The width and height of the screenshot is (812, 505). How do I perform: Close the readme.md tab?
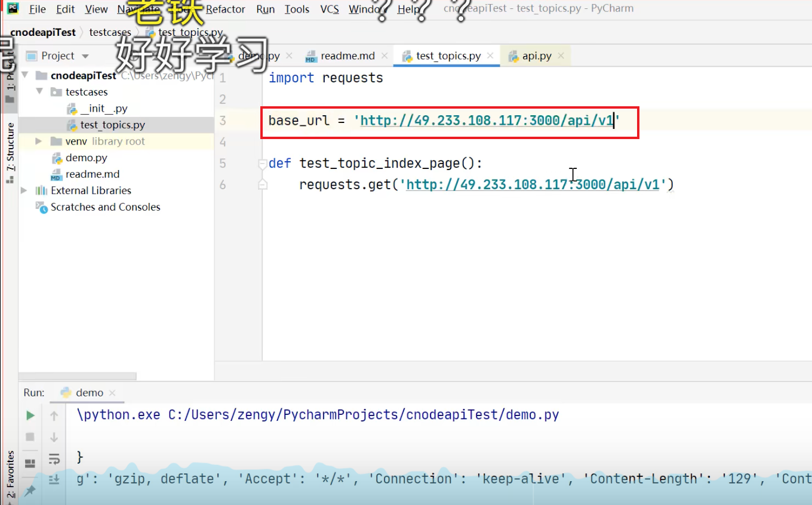click(385, 56)
